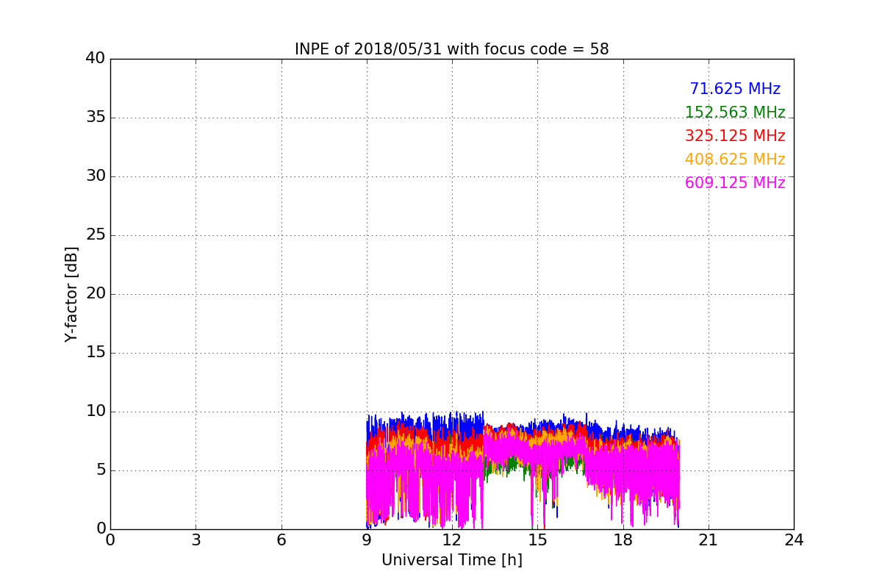Click the y-axis tick label '40'
This screenshot has height=588, width=882.
tap(96, 59)
